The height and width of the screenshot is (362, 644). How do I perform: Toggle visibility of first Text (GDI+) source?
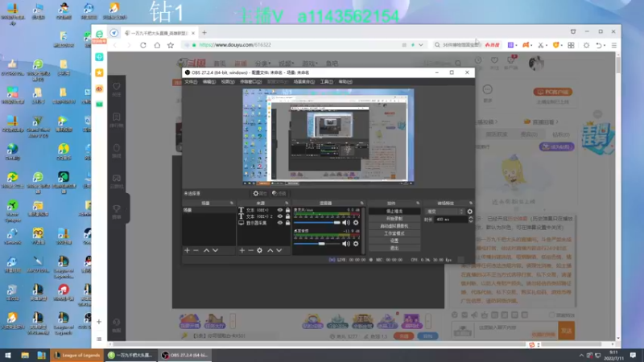[279, 210]
